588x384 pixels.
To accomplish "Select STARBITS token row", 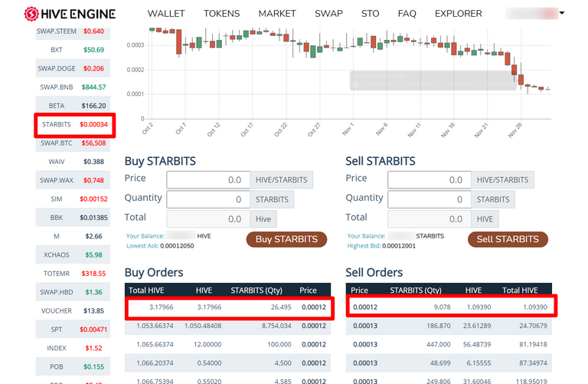I will coord(74,125).
